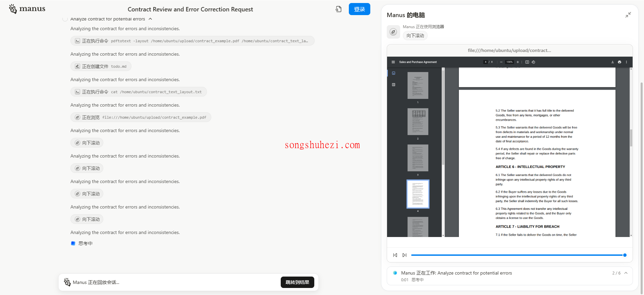
Task: Expand the 2 / 6 task progress list
Action: click(x=626, y=273)
